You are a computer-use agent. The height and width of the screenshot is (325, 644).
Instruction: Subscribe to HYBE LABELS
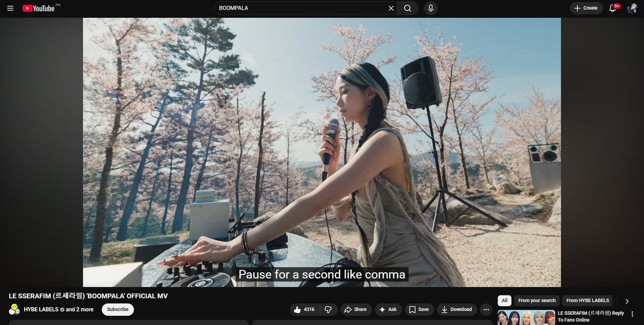pyautogui.click(x=118, y=309)
